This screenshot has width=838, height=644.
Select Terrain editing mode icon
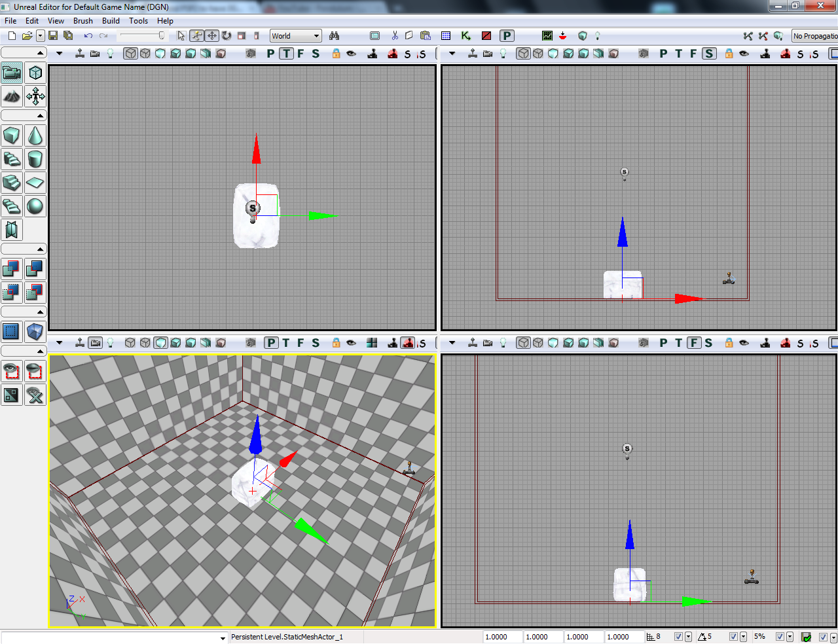coord(12,97)
